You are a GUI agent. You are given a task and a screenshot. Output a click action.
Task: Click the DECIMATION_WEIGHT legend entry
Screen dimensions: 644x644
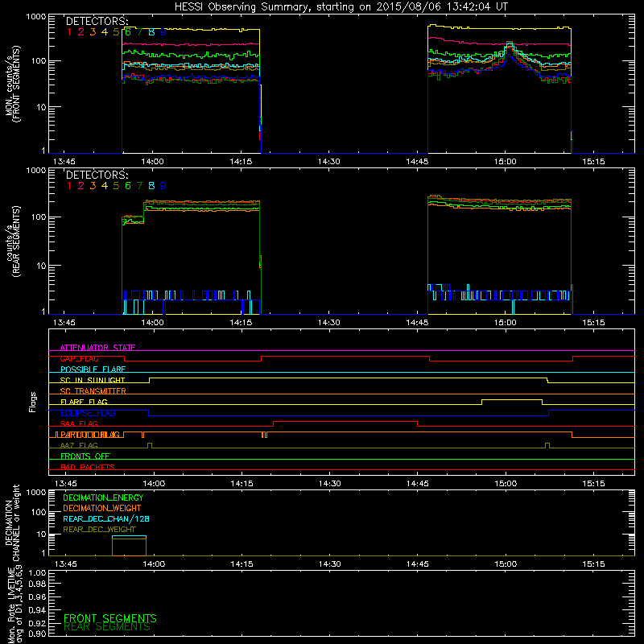(102, 508)
